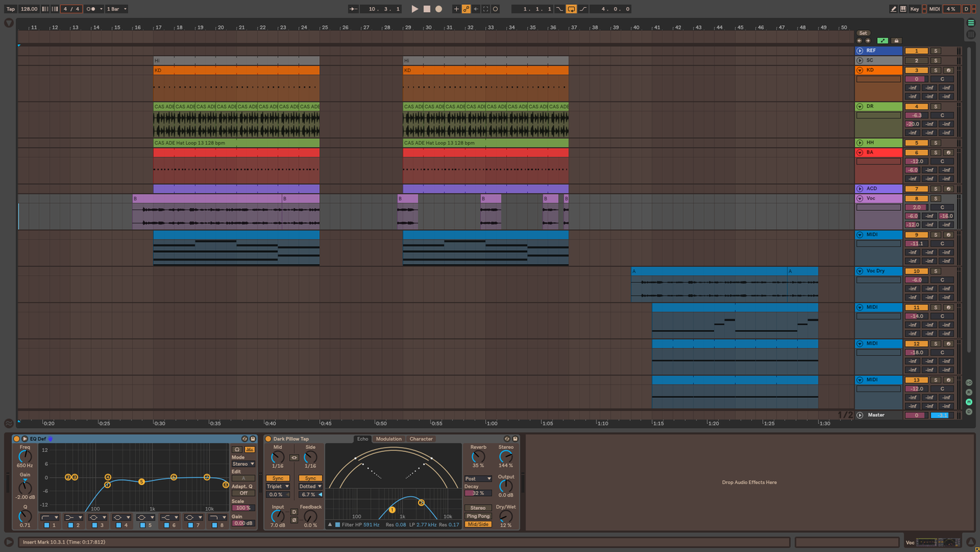Click the MIDI Arrangement Overdub plus icon
The height and width of the screenshot is (552, 980).
click(456, 9)
